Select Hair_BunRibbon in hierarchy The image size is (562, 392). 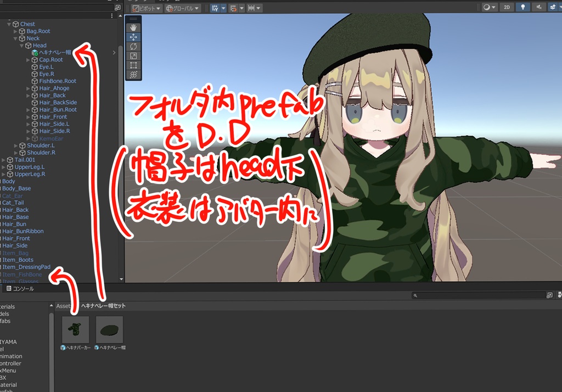(x=23, y=231)
